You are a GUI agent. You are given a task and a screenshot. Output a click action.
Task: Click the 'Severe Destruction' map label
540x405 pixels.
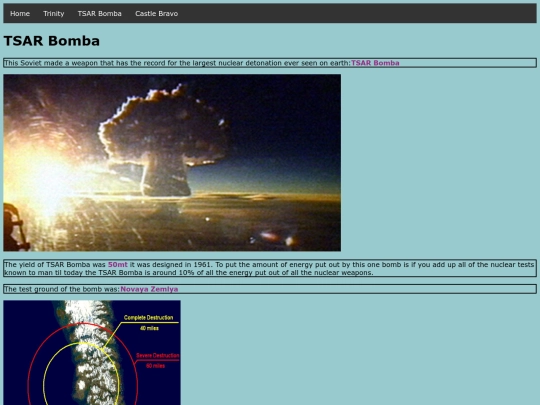click(x=158, y=355)
